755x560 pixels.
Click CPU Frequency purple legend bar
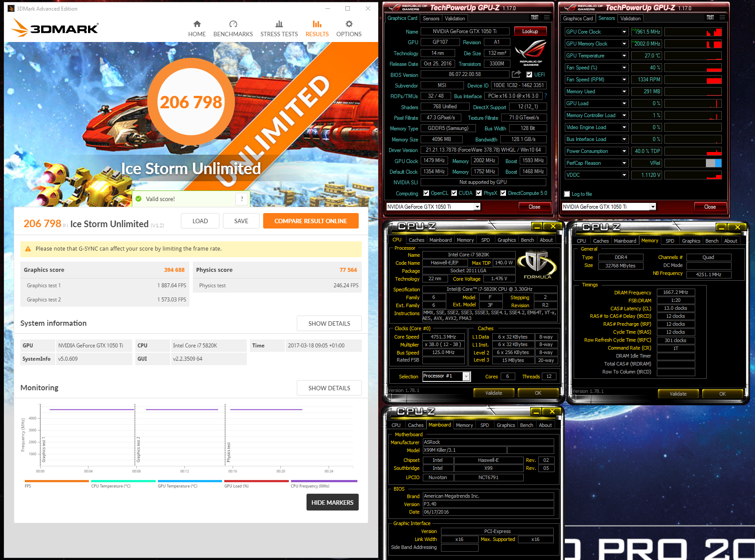coord(324,481)
